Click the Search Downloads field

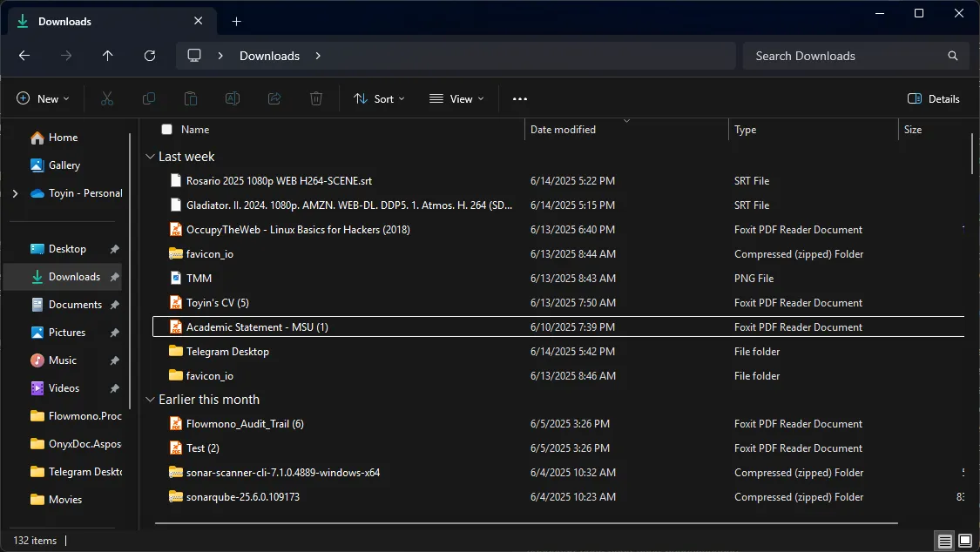845,56
